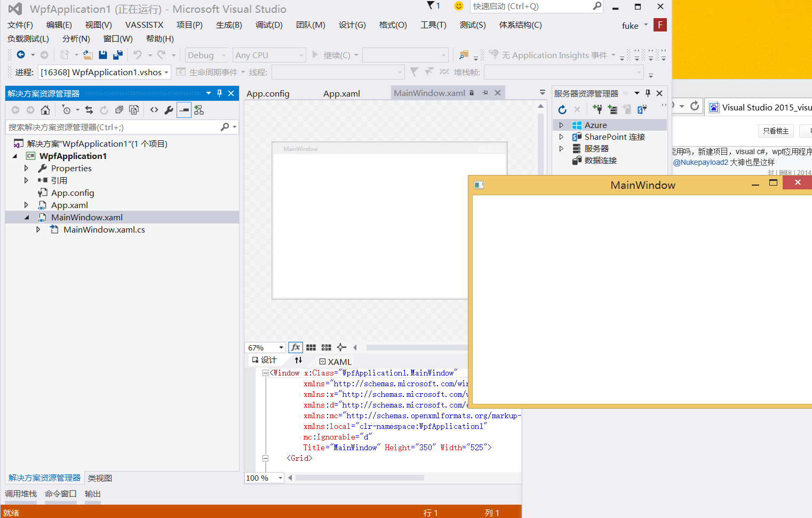Image resolution: width=812 pixels, height=518 pixels.
Task: Open the 调试(D) menu
Action: [269, 25]
